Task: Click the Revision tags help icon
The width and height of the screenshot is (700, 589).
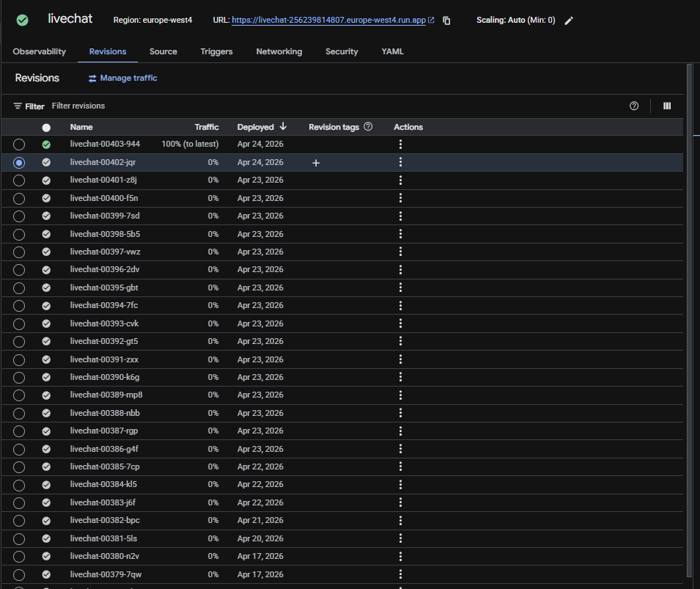Action: (x=368, y=126)
